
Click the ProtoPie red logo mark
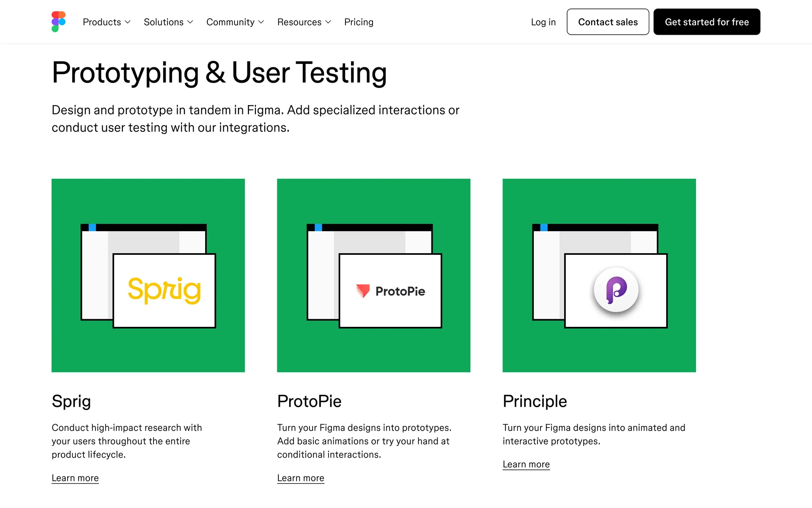363,291
